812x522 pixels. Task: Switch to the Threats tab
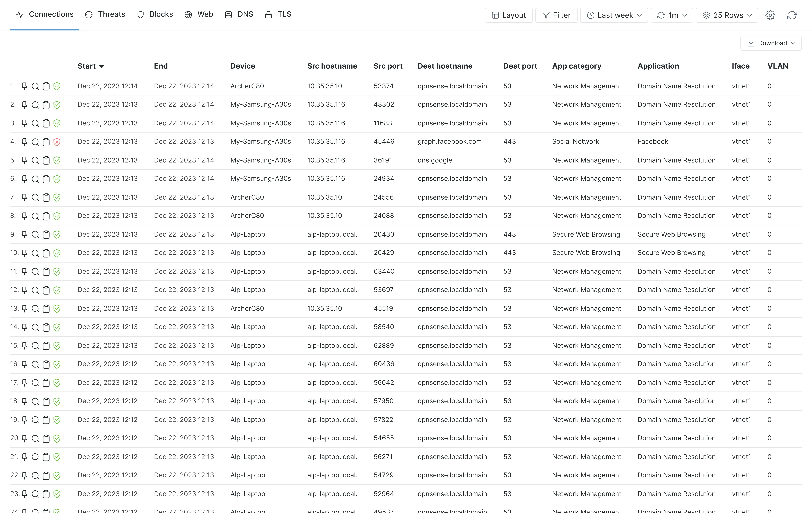point(105,15)
